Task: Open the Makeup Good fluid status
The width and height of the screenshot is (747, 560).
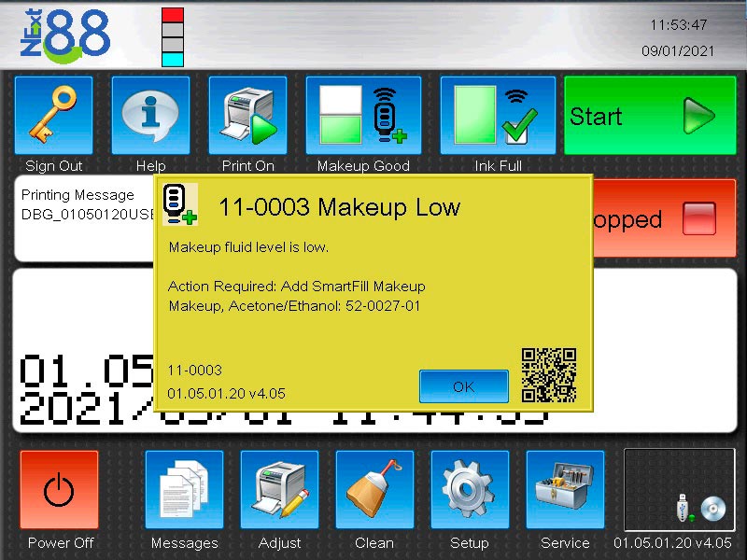Action: tap(363, 115)
